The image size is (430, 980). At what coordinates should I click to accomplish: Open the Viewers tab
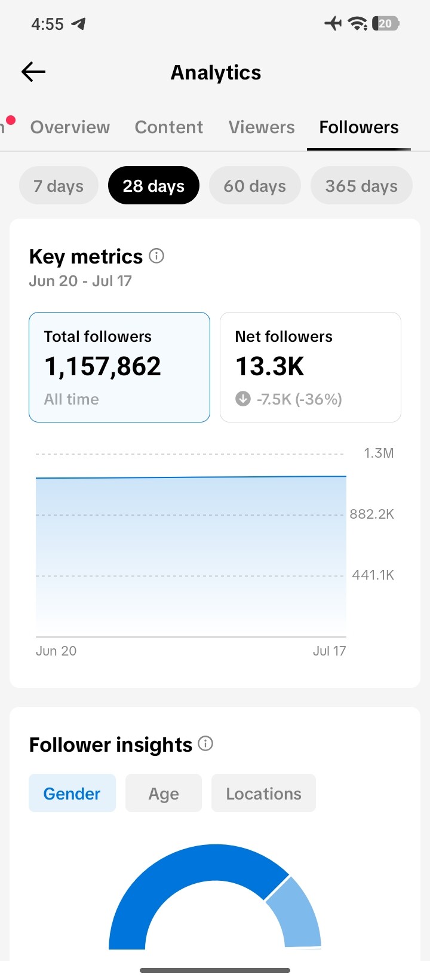pos(262,127)
